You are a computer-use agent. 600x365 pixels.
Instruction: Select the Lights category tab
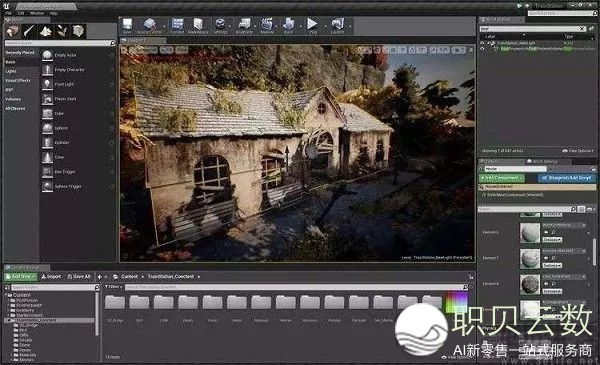[11, 71]
